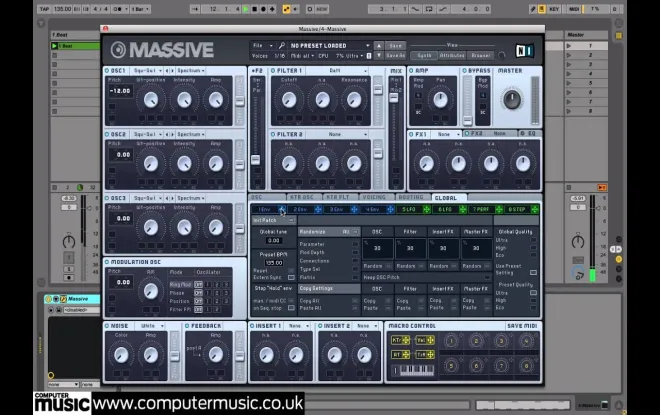Open the OSC1 Squ-Swl wavetable dropdown

click(x=147, y=71)
